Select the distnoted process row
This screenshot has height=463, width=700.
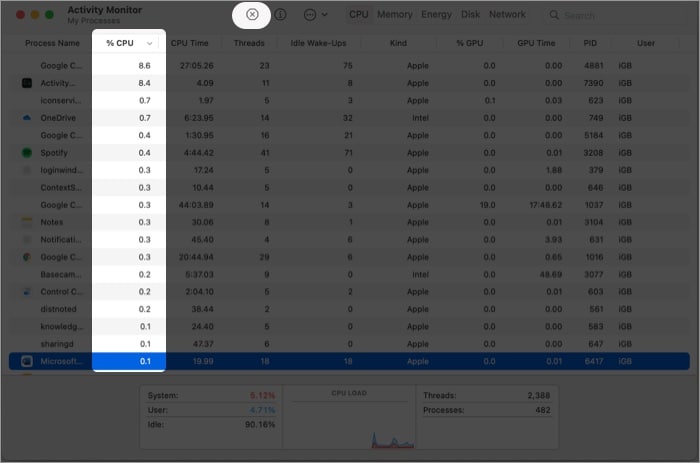pyautogui.click(x=350, y=309)
